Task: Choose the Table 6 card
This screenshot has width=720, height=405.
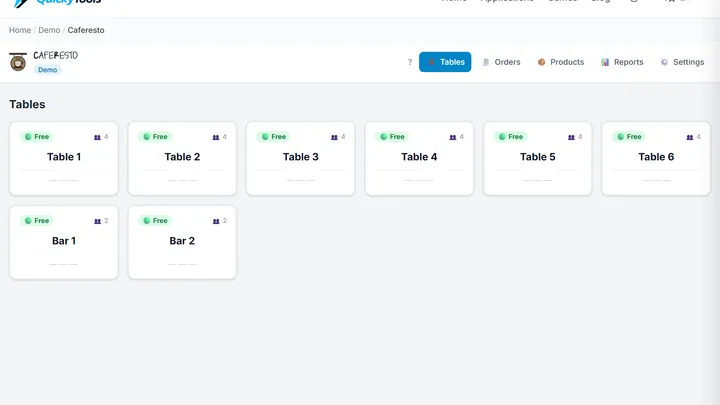Action: [x=656, y=158]
